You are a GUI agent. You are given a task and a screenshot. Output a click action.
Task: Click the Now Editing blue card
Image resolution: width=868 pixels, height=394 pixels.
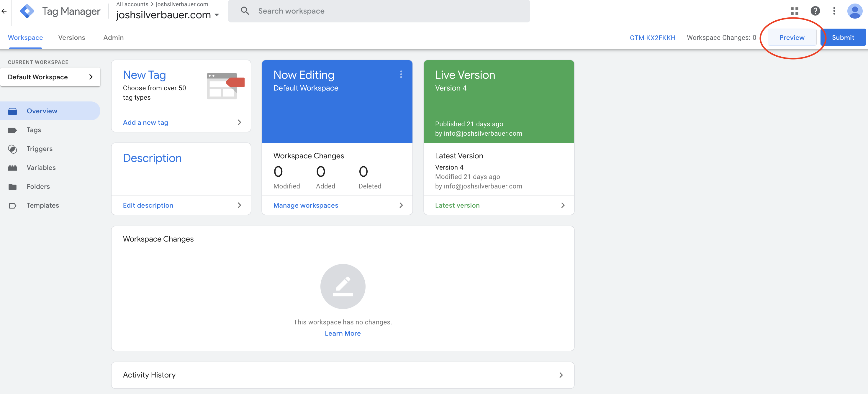(x=337, y=102)
